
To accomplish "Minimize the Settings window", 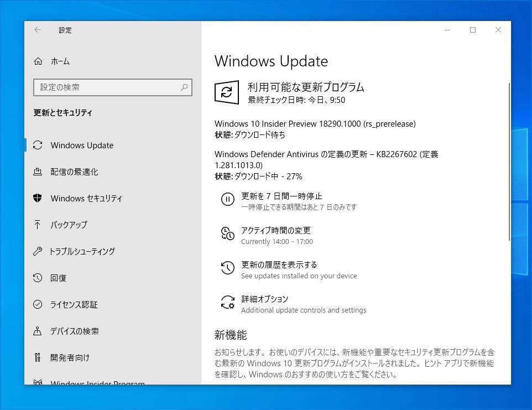I will 447,30.
